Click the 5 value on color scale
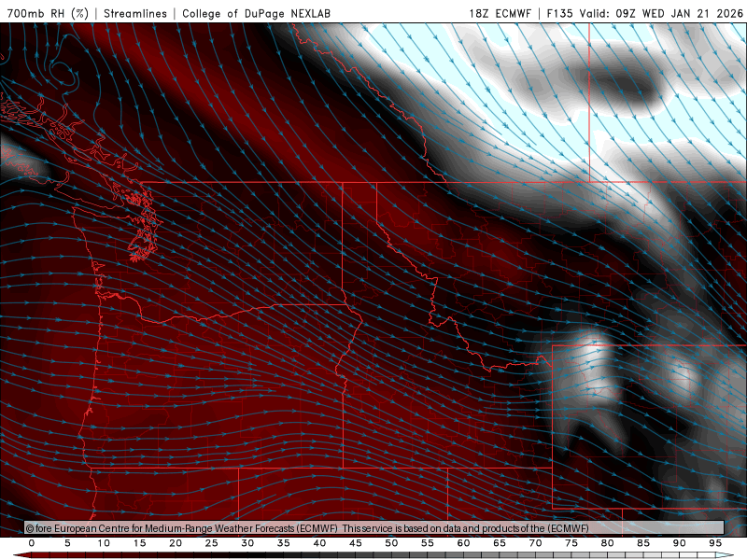747x560 pixels. click(x=67, y=543)
